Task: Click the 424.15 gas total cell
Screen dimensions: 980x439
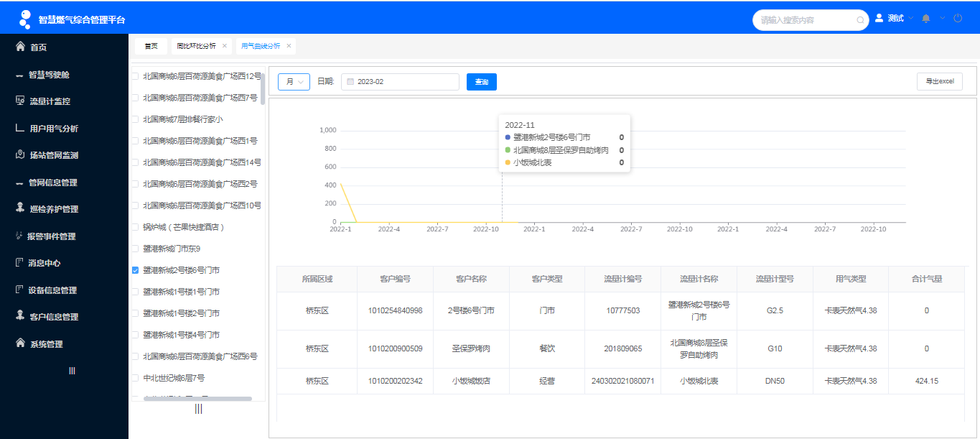Action: click(927, 381)
